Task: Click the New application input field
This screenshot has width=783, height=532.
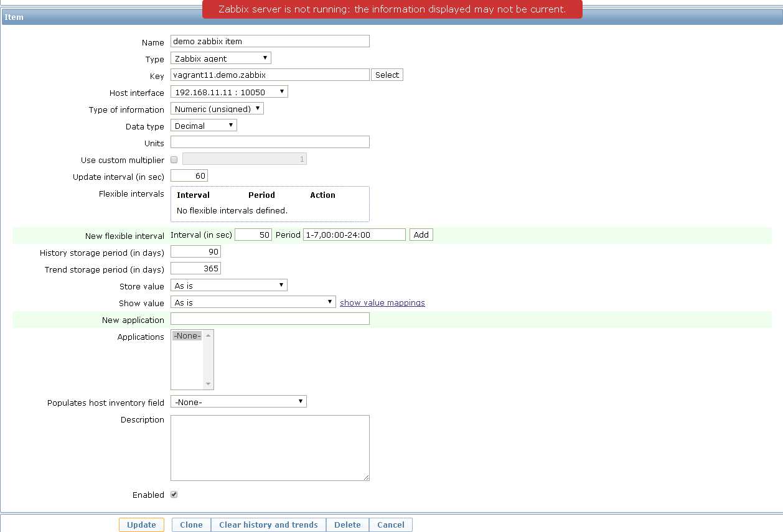Action: click(x=270, y=319)
